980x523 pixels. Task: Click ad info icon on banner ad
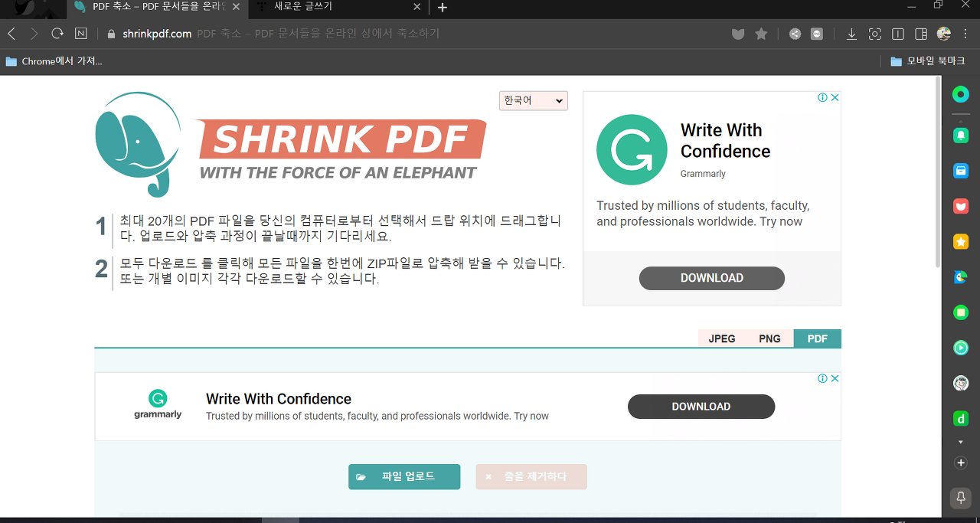(822, 378)
